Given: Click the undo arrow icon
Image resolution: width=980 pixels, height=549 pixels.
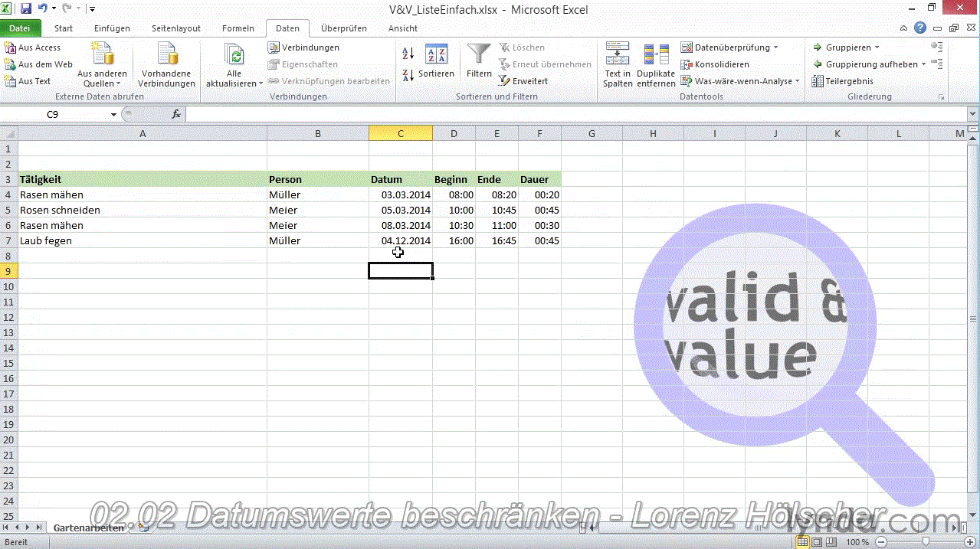Looking at the screenshot, I should point(43,8).
